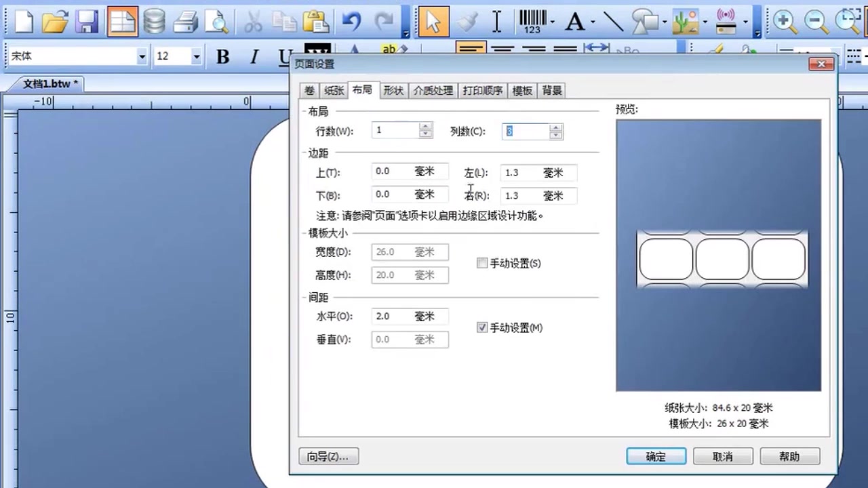
Task: Open the font name dropdown 宋体
Action: 142,56
